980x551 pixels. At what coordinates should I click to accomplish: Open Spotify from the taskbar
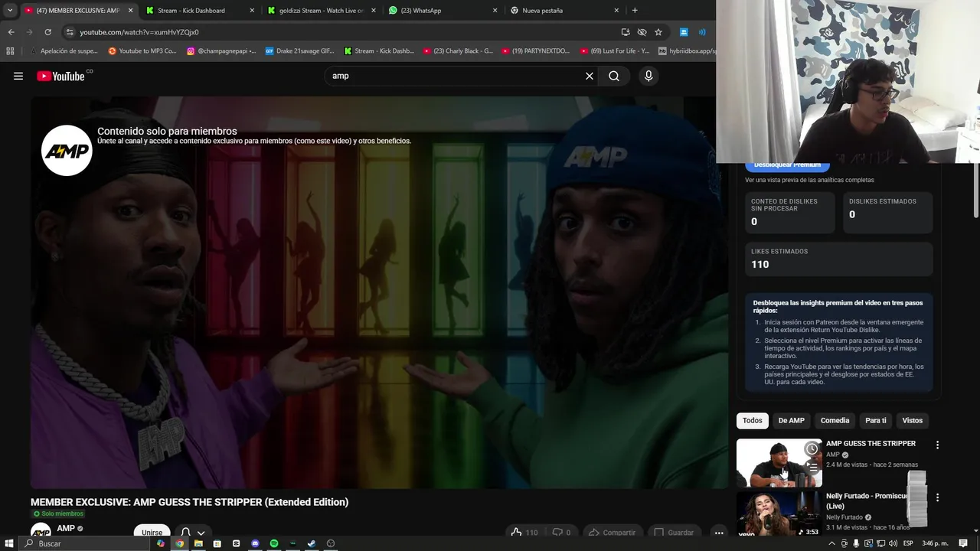[x=274, y=543]
